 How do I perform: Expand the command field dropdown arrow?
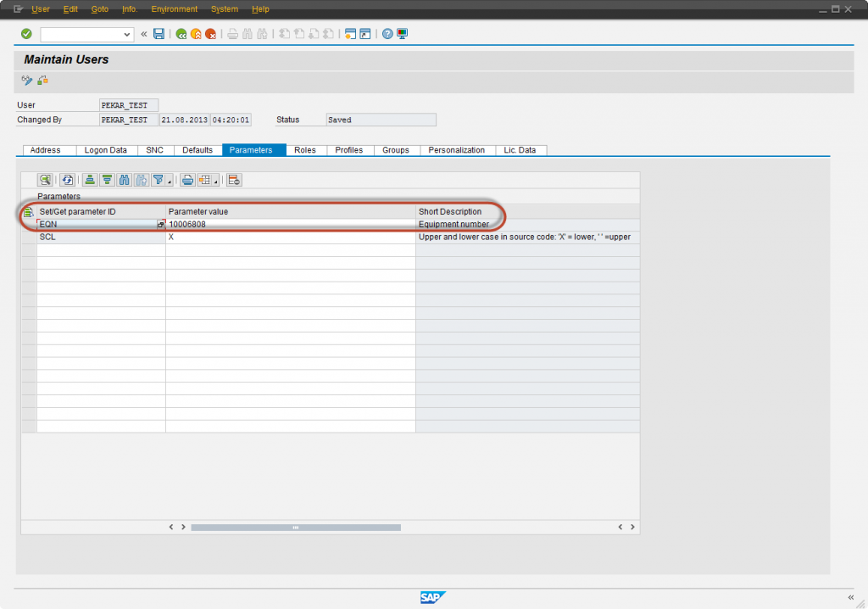coord(127,35)
